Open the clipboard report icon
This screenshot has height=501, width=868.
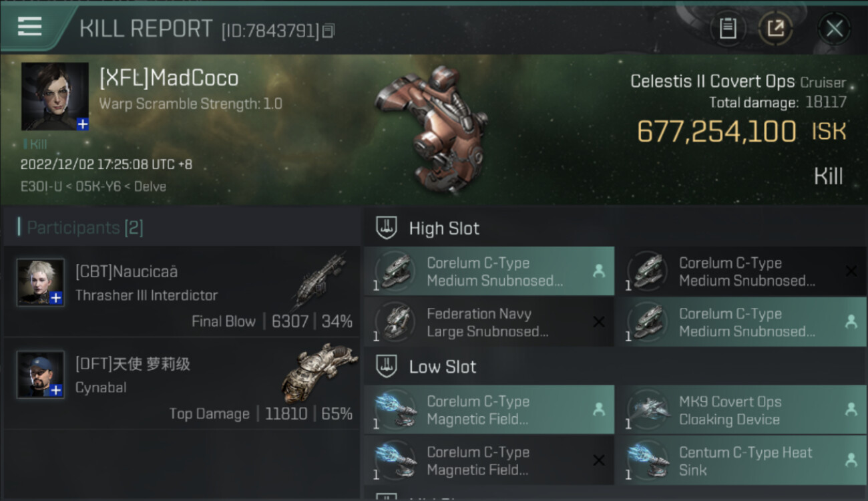tap(728, 29)
